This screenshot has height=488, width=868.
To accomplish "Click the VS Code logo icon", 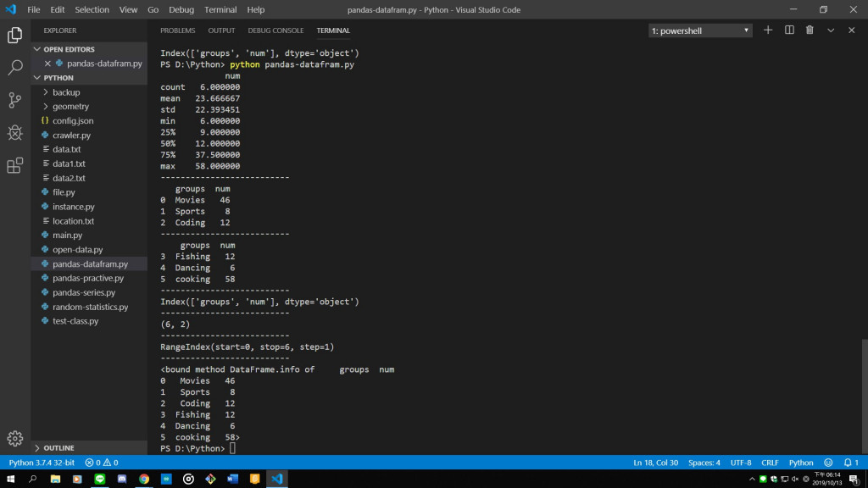I will click(x=11, y=9).
